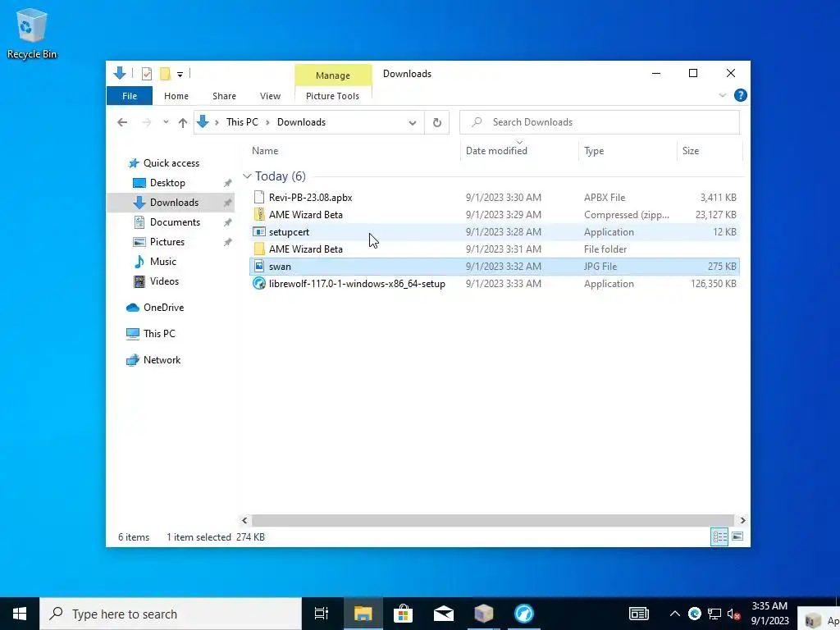
Task: Switch to the Home ribbon tab
Action: (x=176, y=96)
